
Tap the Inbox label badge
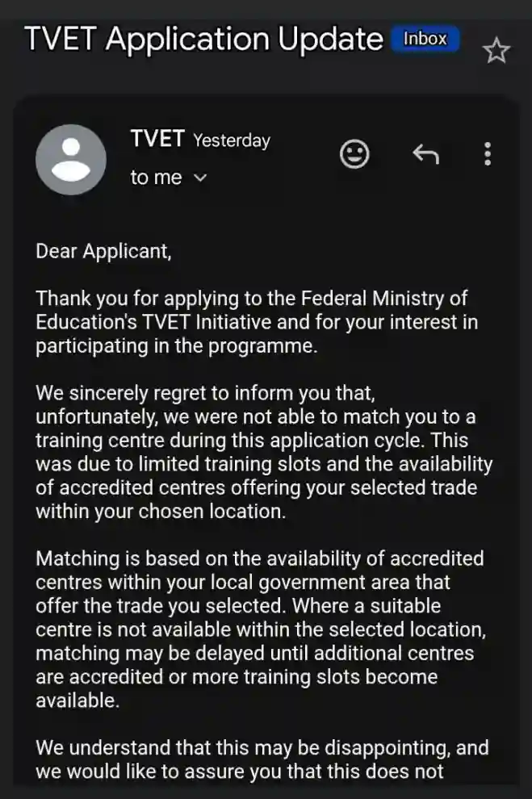[425, 39]
